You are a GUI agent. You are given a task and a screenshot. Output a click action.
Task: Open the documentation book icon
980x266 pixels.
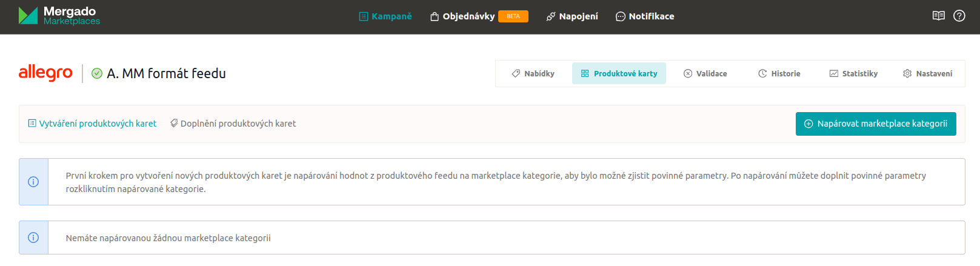coord(938,16)
